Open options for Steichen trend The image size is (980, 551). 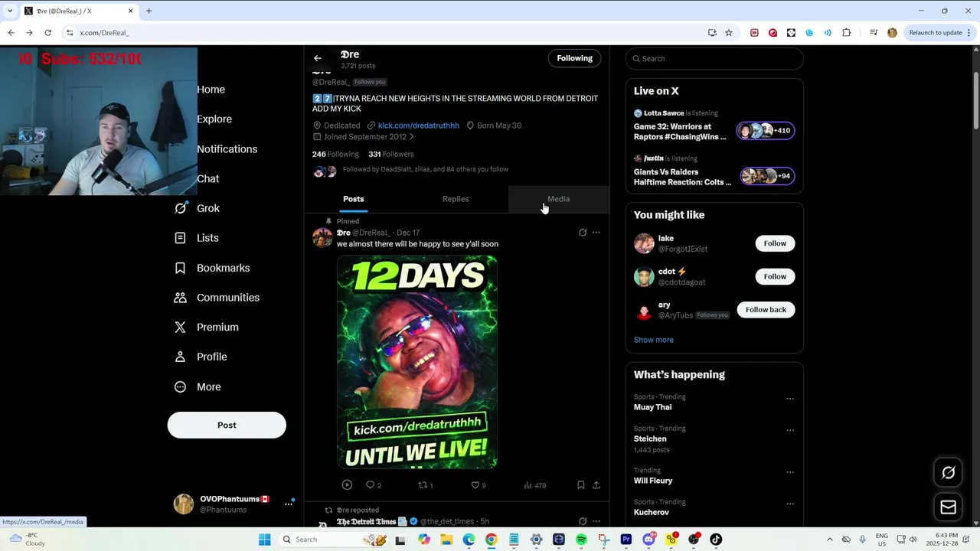pyautogui.click(x=790, y=430)
